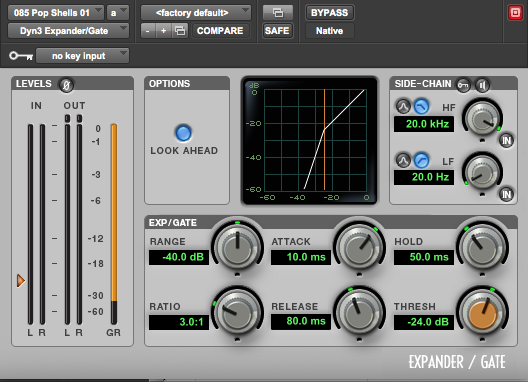Screen dimensions: 528x382
Task: Enable the automation SAFE button
Action: click(277, 31)
